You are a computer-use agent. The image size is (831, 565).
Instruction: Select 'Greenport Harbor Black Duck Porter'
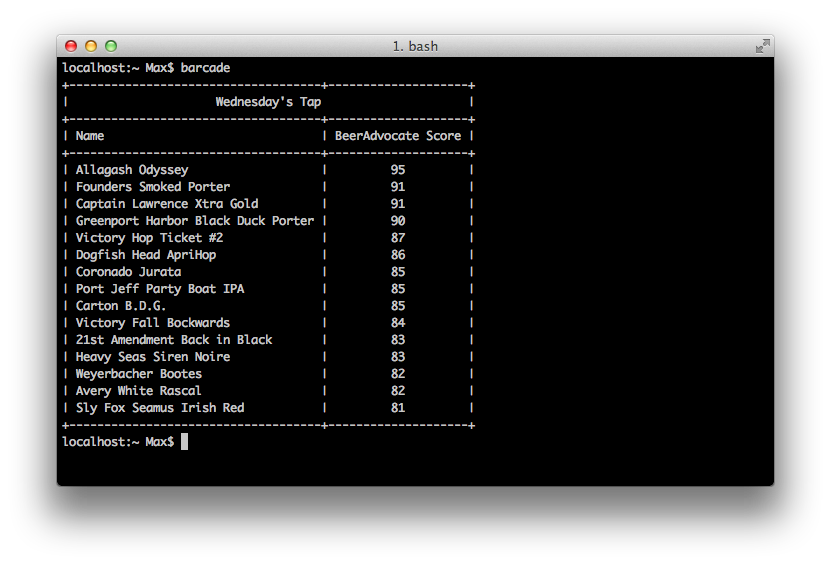[195, 220]
